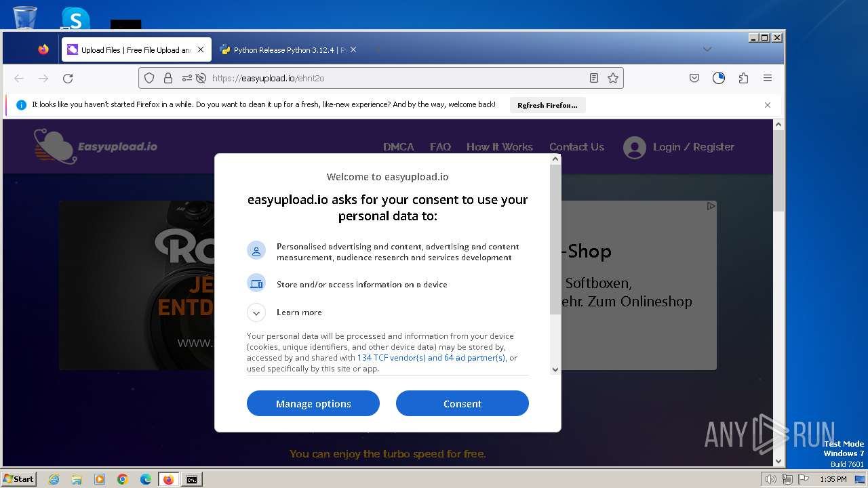Go forward one page
The image size is (868, 488).
click(43, 78)
